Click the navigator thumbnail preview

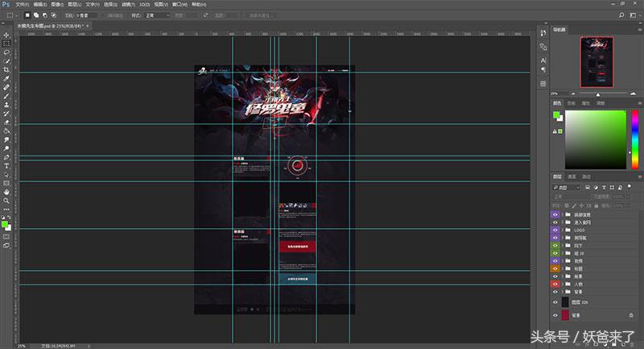click(x=597, y=62)
